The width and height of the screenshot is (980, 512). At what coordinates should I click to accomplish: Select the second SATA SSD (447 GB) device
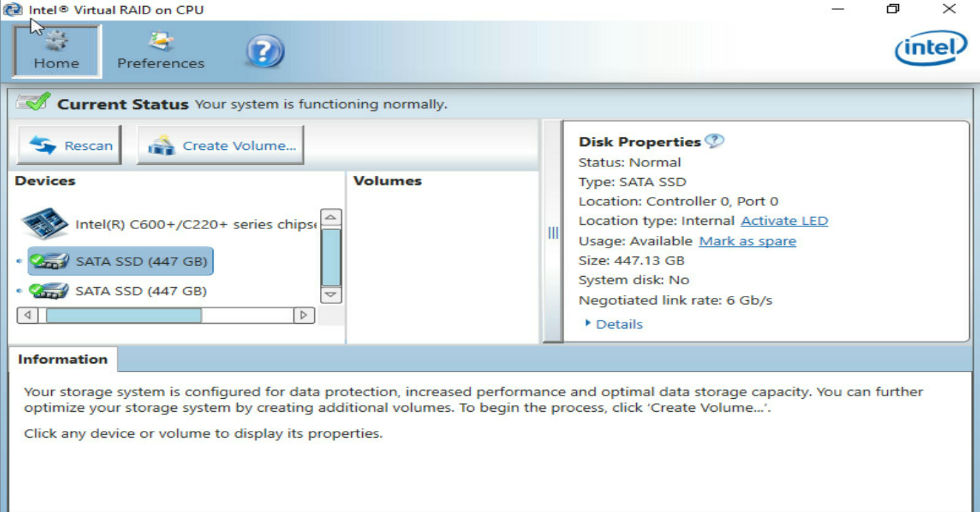click(x=118, y=291)
